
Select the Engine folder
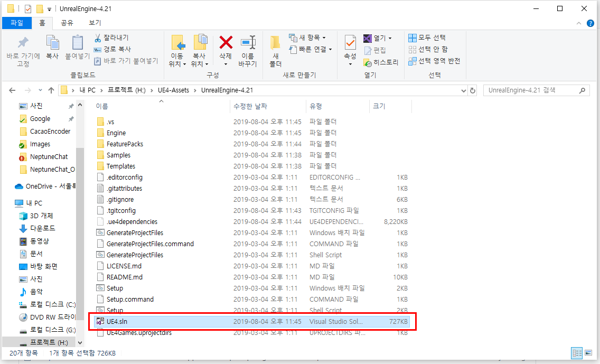coord(111,133)
